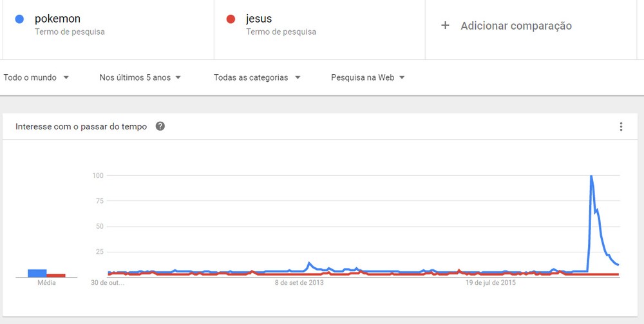
Task: Click the 8 de set de 2013 axis label
Action: click(x=299, y=282)
